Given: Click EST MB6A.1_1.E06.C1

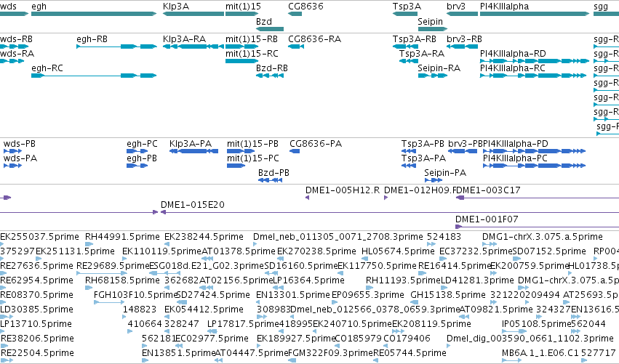Looking at the screenshot, I should [540, 353].
